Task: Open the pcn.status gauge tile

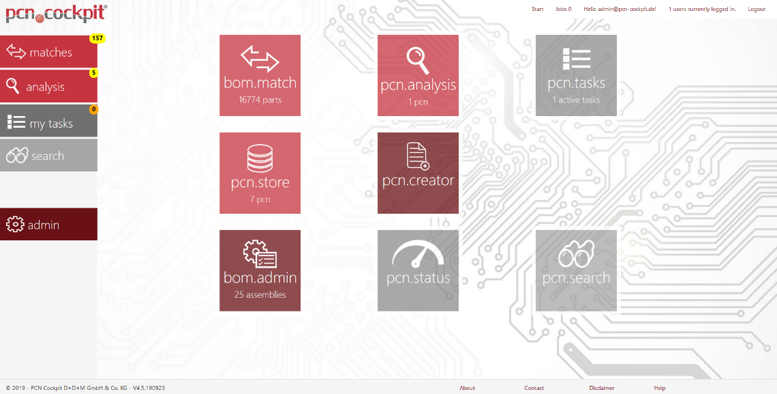Action: pyautogui.click(x=418, y=271)
